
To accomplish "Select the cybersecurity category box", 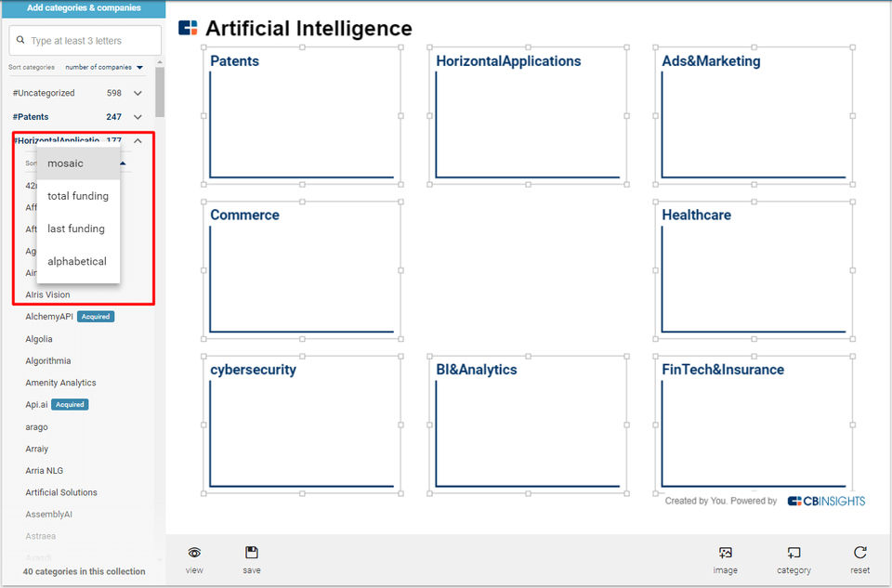I will click(302, 425).
